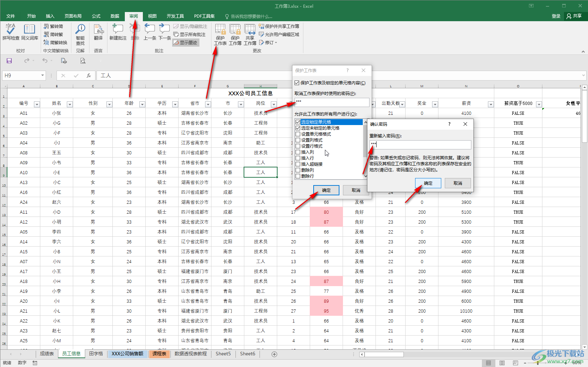The image size is (588, 367).
Task: Click the print preview icon
Action: point(83,61)
